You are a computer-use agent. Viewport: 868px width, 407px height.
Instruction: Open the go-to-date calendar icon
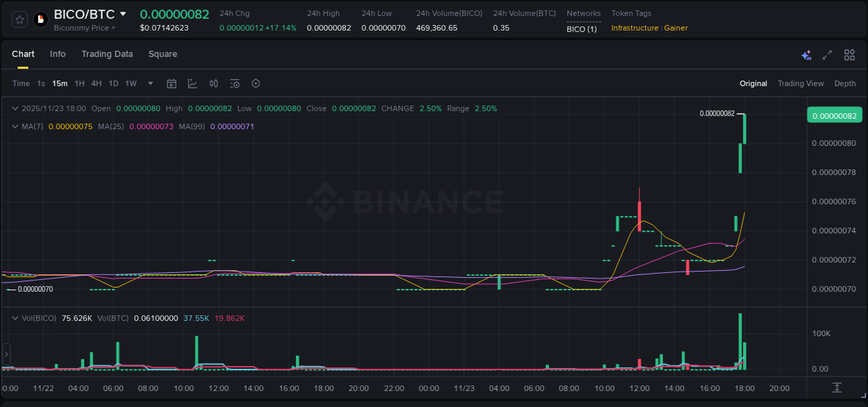pos(172,83)
